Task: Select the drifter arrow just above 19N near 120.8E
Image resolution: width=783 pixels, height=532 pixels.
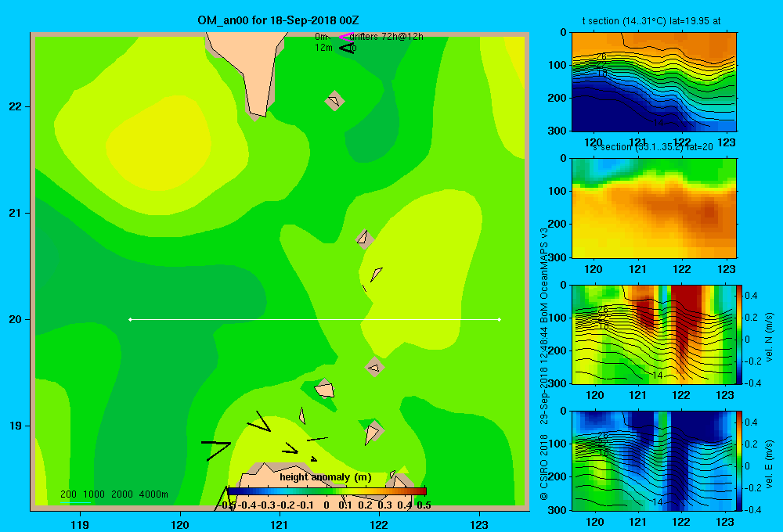Action: coord(258,422)
